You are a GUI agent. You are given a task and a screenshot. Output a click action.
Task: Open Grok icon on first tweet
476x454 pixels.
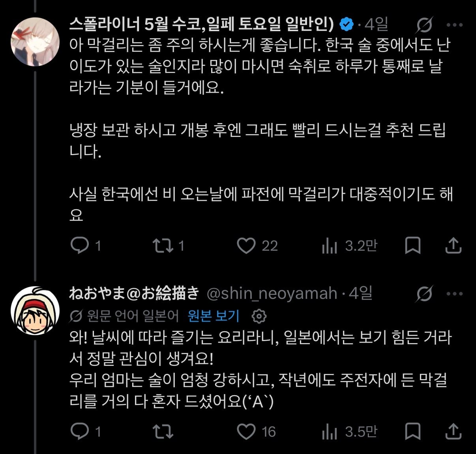pyautogui.click(x=424, y=25)
